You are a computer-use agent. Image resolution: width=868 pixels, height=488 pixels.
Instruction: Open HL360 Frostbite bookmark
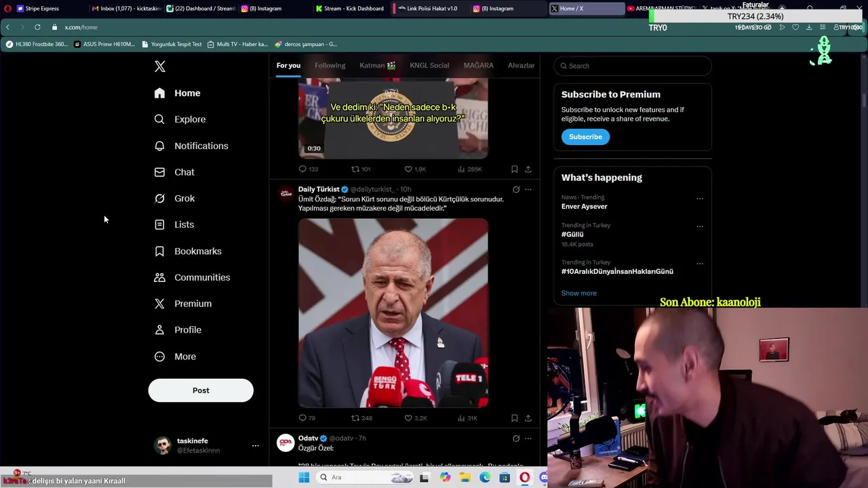[x=37, y=44]
